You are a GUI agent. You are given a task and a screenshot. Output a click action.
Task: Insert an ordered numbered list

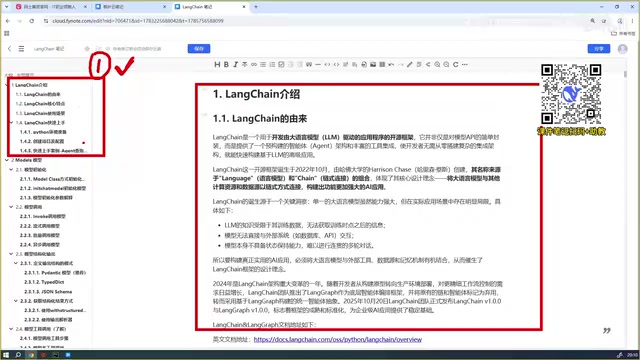[272, 64]
